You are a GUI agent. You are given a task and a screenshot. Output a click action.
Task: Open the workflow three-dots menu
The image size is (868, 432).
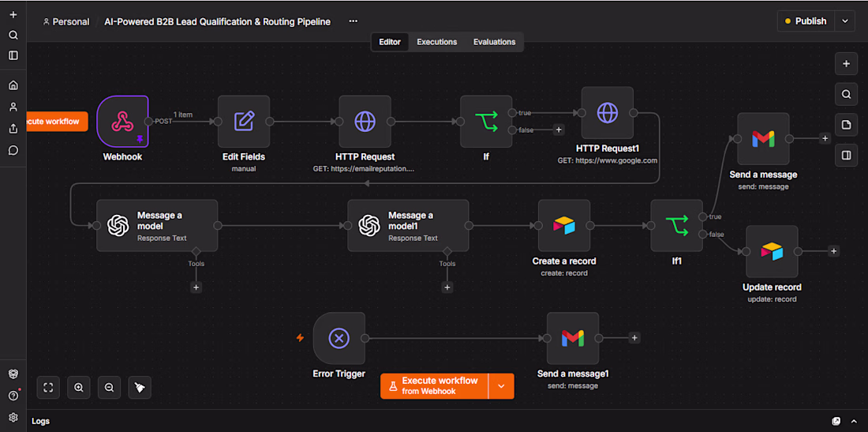tap(354, 21)
